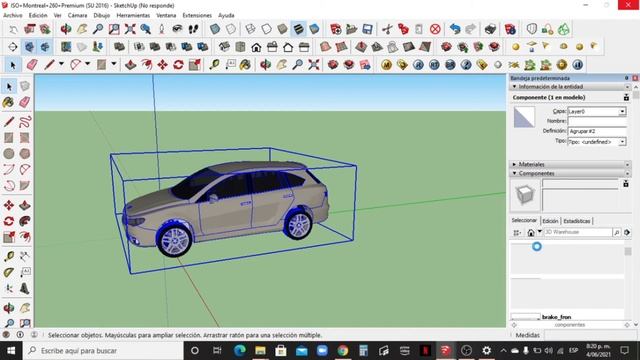
Task: Select the Circle tool in left toolbar
Action: (9, 153)
